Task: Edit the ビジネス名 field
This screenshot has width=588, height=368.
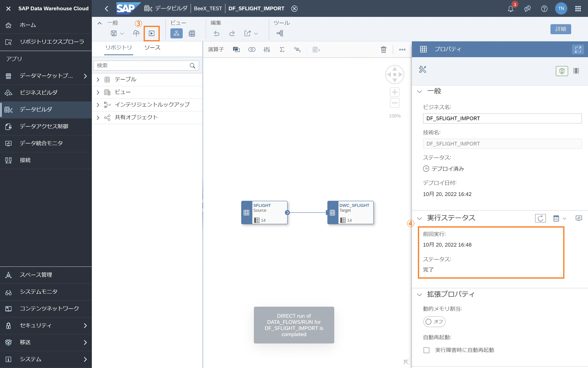Action: point(502,119)
